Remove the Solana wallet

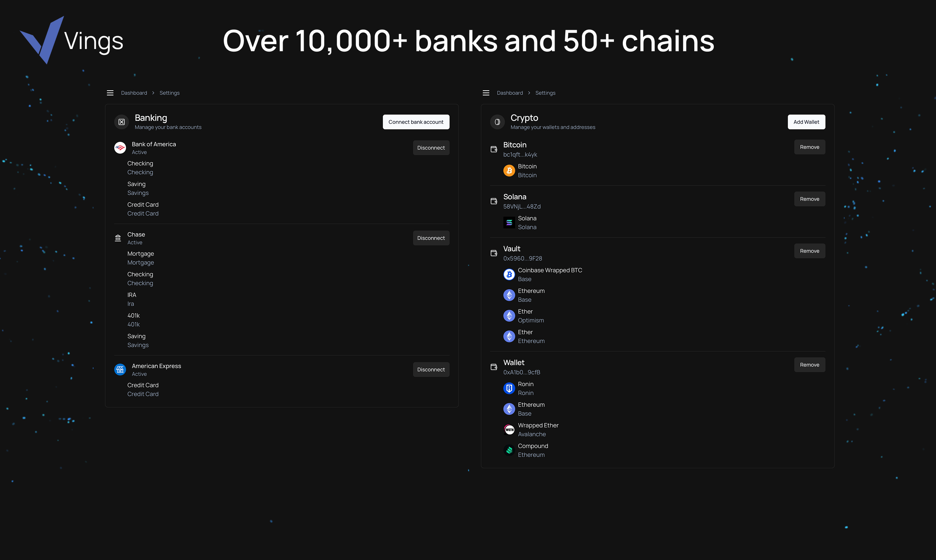pyautogui.click(x=810, y=199)
